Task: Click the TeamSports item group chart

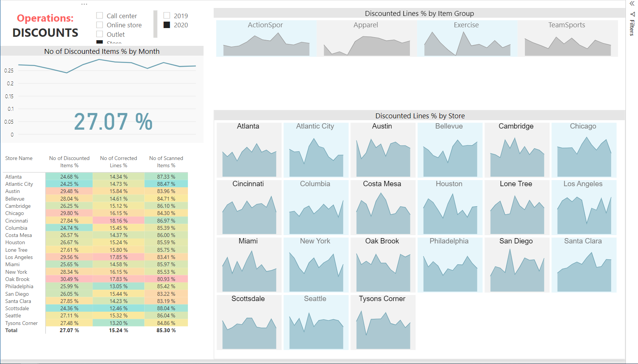Action: [567, 38]
